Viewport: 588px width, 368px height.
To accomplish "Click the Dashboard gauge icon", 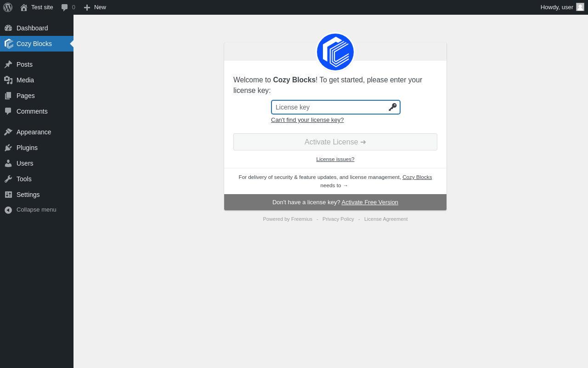I will [x=8, y=28].
